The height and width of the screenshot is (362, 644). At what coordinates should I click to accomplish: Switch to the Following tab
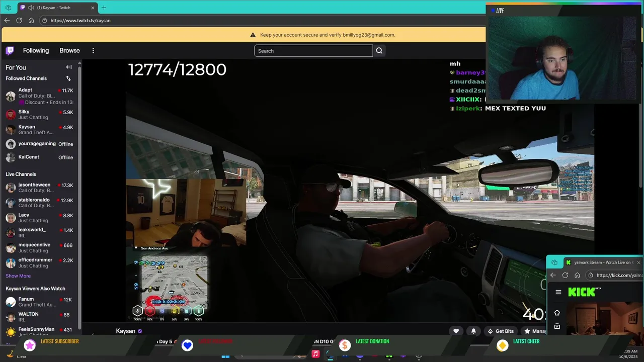(36, 51)
